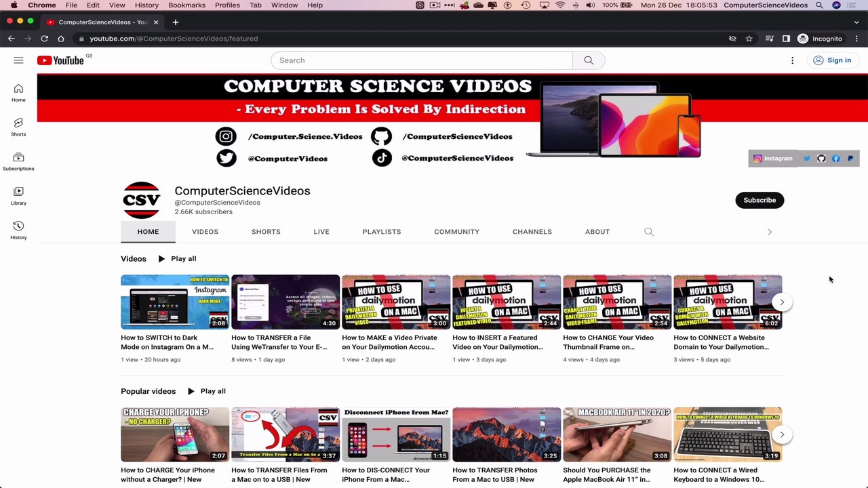Open the PLAYLISTS tab
868x488 pixels.
(x=382, y=232)
